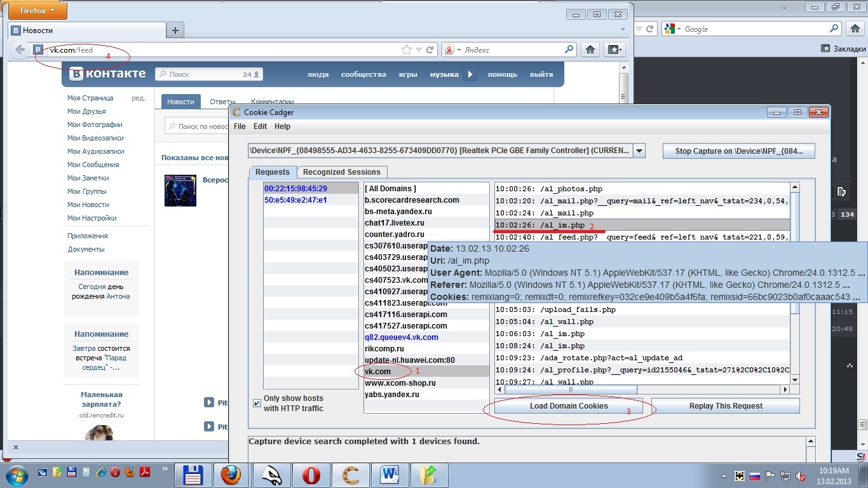Open Мои Настройки in VK sidebar
Viewport: 868px width, 488px height.
[x=92, y=218]
